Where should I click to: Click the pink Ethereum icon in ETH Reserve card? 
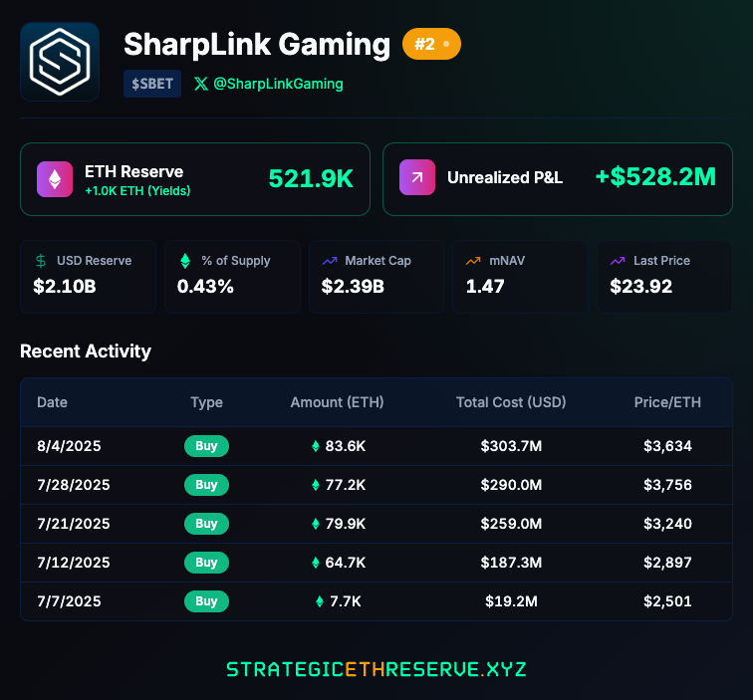pyautogui.click(x=55, y=179)
